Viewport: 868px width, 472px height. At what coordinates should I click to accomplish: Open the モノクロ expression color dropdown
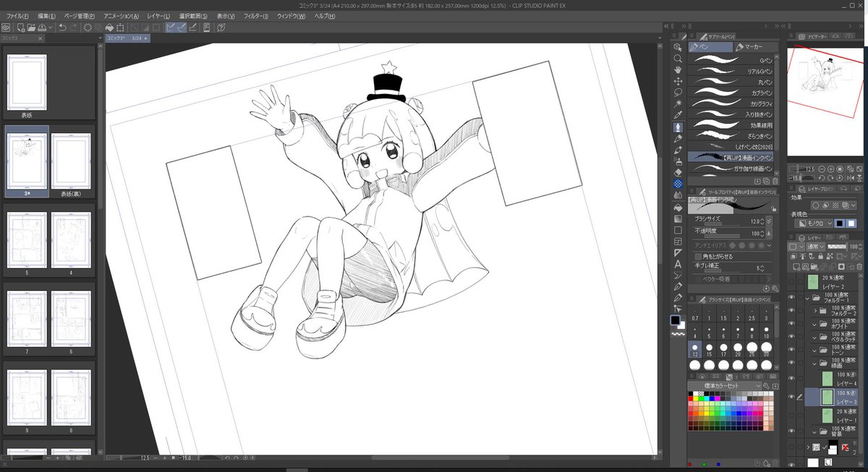(x=814, y=224)
